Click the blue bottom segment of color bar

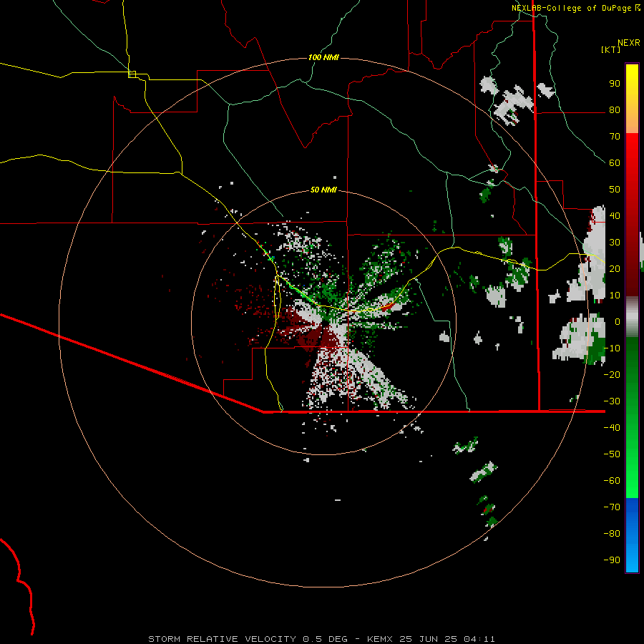pyautogui.click(x=632, y=535)
